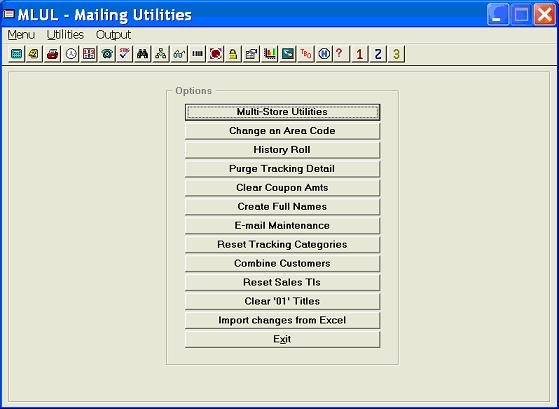Open the Utilities menu
Viewport: 559px width, 409px height.
click(65, 35)
